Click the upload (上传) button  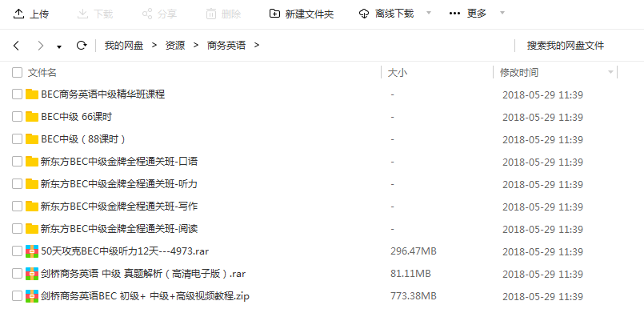coord(31,14)
